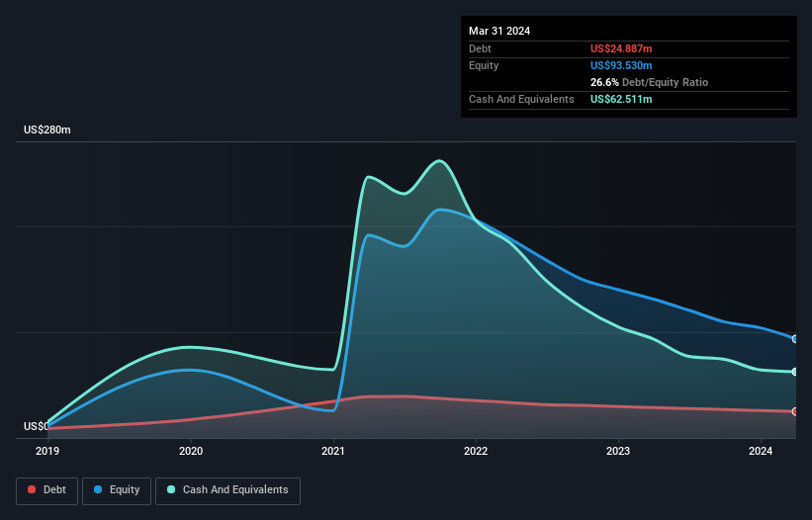
Task: Click the US$93.530m equity value
Action: (621, 65)
